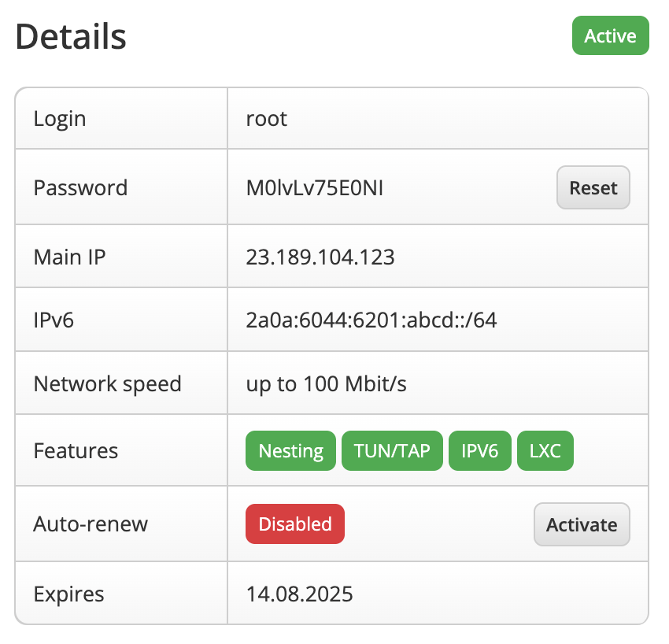This screenshot has width=669, height=644.
Task: Click the Password row label
Action: point(80,188)
